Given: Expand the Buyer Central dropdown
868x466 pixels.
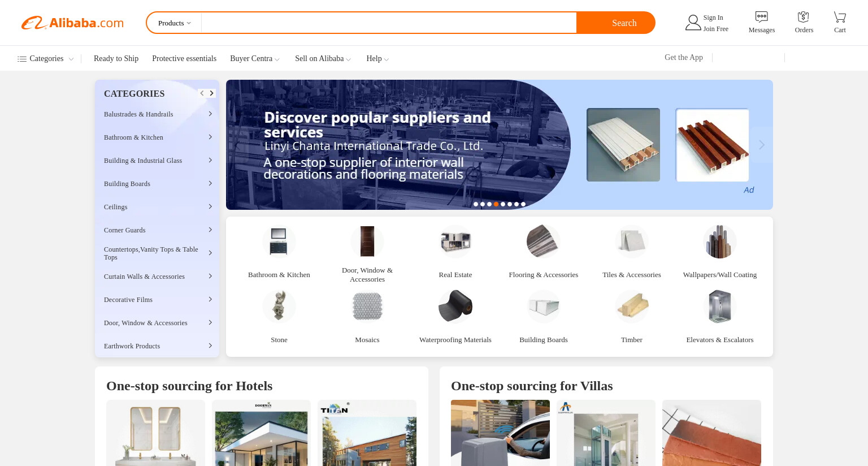Looking at the screenshot, I should click(255, 59).
